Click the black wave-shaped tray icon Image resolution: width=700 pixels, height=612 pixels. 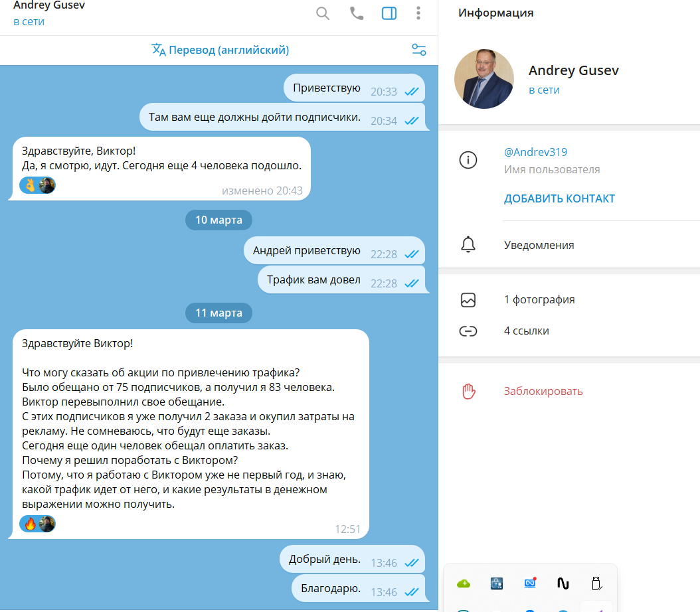[563, 583]
